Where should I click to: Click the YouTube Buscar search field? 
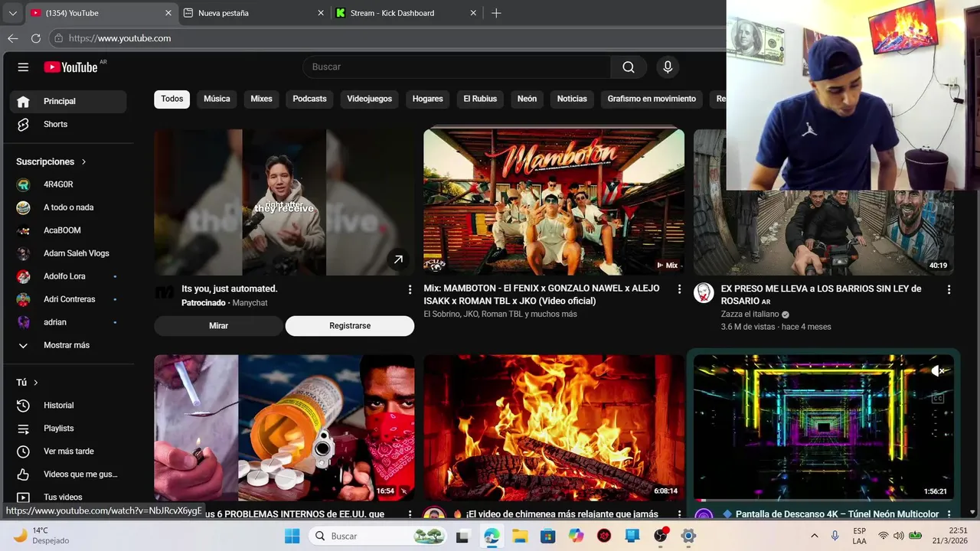(x=457, y=67)
